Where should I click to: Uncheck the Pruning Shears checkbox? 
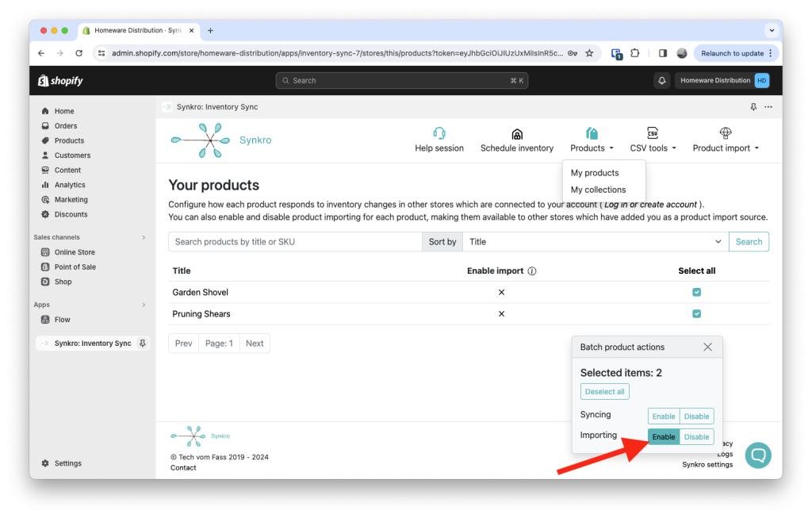coord(696,314)
